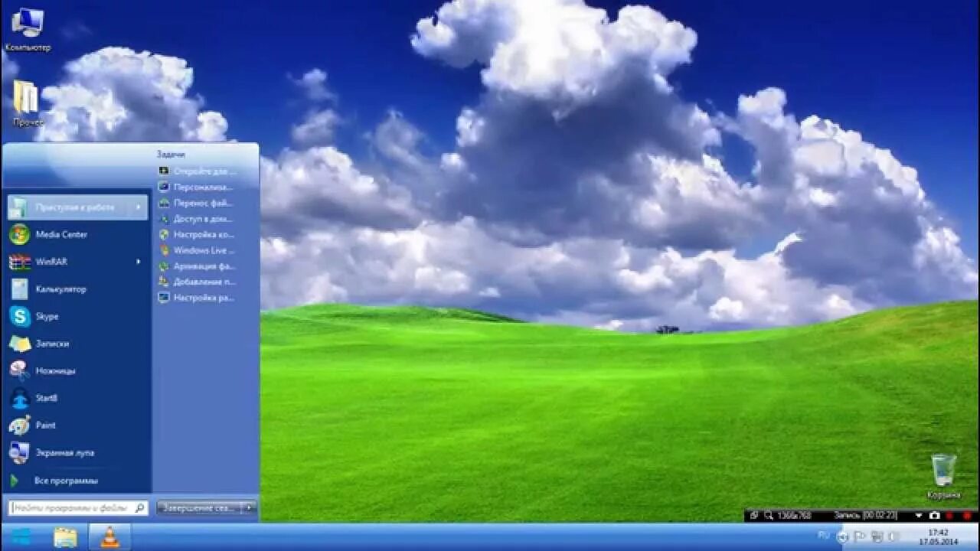Open the Windows Live task
980x551 pixels.
197,250
